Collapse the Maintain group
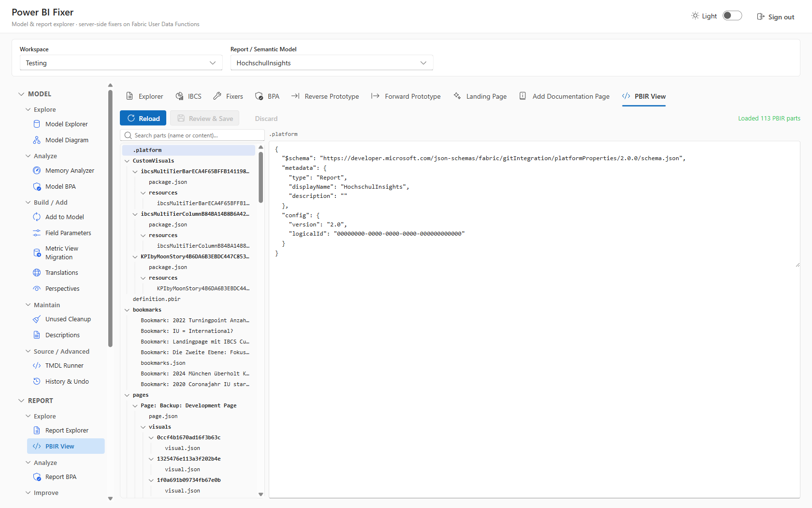 pyautogui.click(x=28, y=305)
